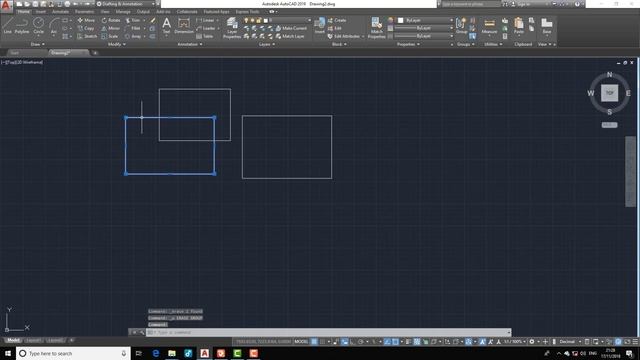Image resolution: width=640 pixels, height=360 pixels.
Task: Toggle the MODEL space button
Action: (301, 341)
